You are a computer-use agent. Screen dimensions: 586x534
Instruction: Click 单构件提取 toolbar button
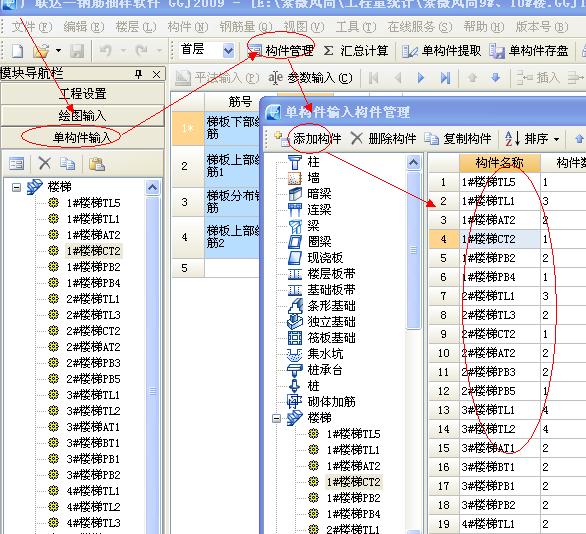point(441,51)
